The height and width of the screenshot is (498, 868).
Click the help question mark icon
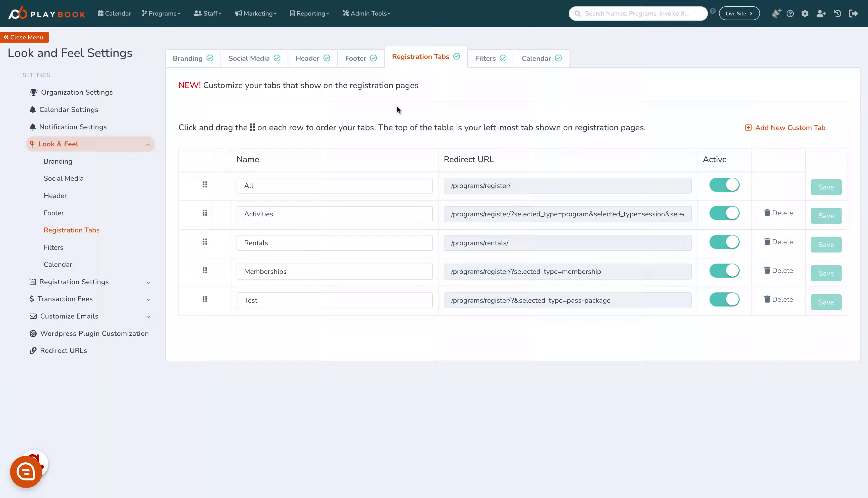pyautogui.click(x=790, y=13)
